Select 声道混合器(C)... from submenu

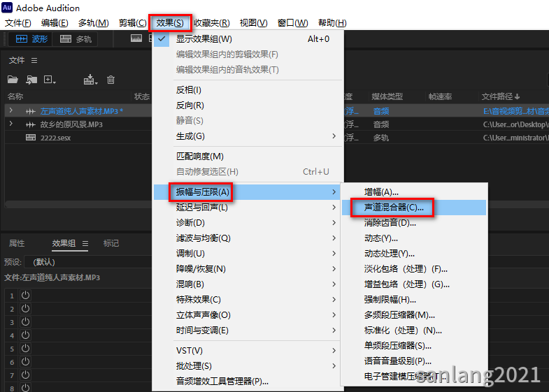394,208
